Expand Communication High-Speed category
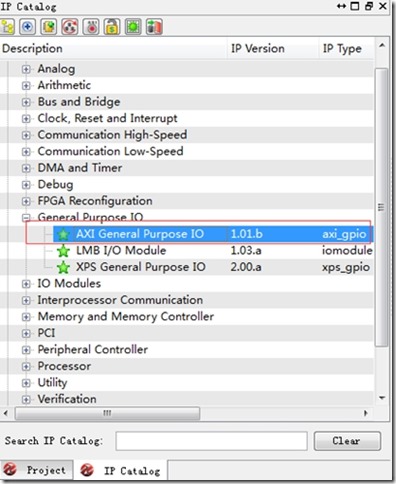This screenshot has width=396, height=484. point(26,135)
